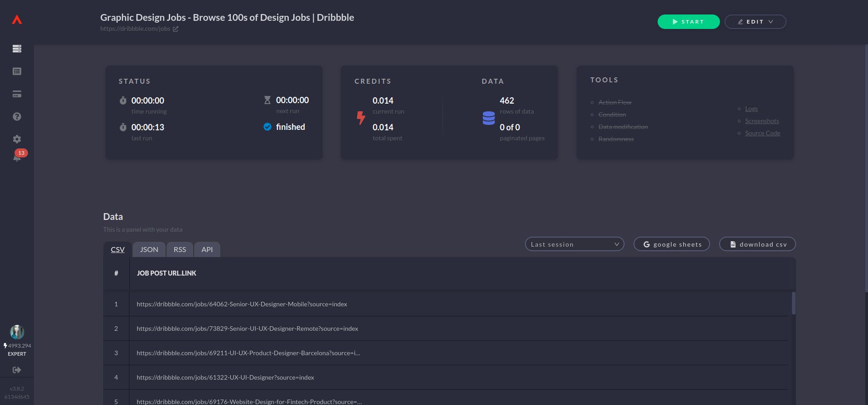The width and height of the screenshot is (868, 405).
Task: Click the 0 of 0 paginated pages value
Action: tap(510, 127)
